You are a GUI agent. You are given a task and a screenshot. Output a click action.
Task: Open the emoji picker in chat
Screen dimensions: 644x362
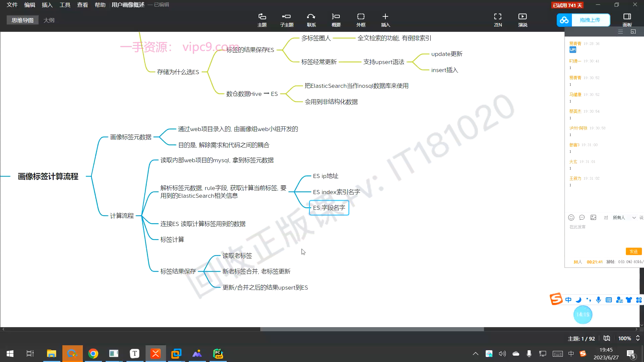click(571, 218)
